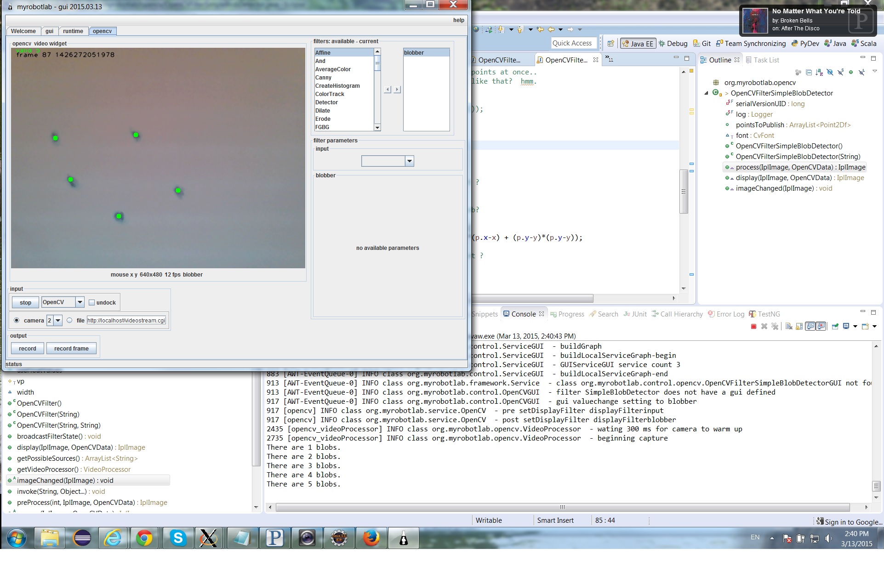Remove the filter with left arrow button

pyautogui.click(x=388, y=90)
